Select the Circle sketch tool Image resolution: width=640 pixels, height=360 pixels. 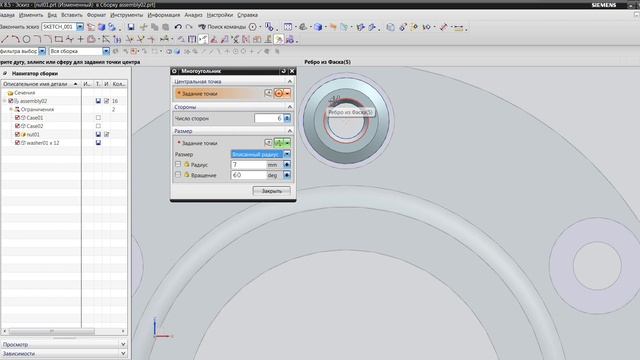point(27,39)
